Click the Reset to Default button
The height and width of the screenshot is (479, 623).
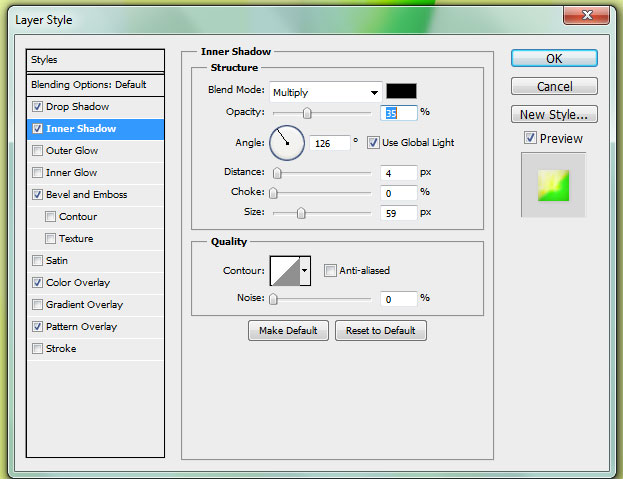380,330
